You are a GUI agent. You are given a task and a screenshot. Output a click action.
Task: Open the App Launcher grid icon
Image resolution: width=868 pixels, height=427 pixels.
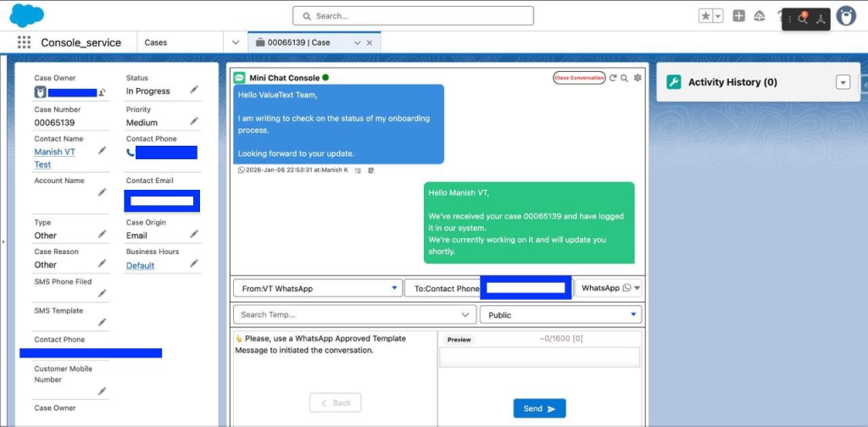[24, 42]
